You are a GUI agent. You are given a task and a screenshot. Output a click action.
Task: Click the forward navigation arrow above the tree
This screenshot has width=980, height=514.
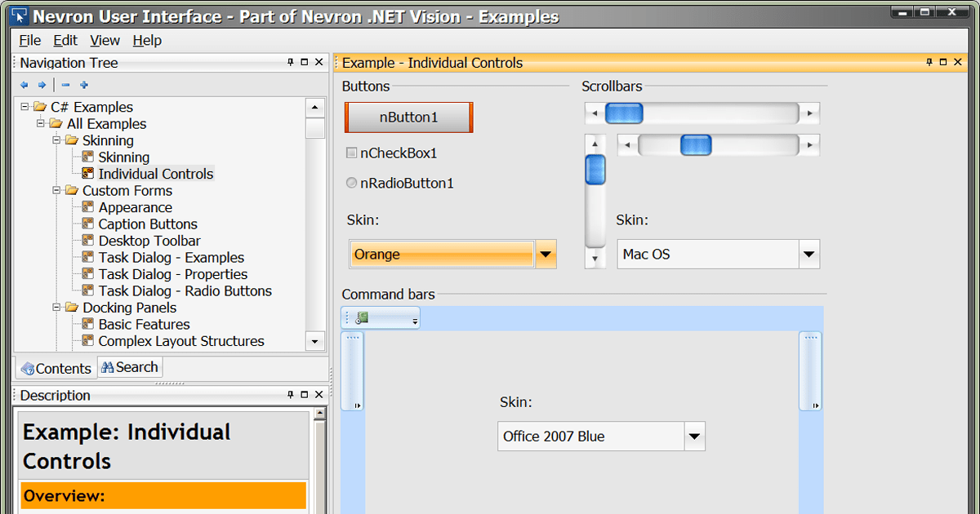pos(42,85)
